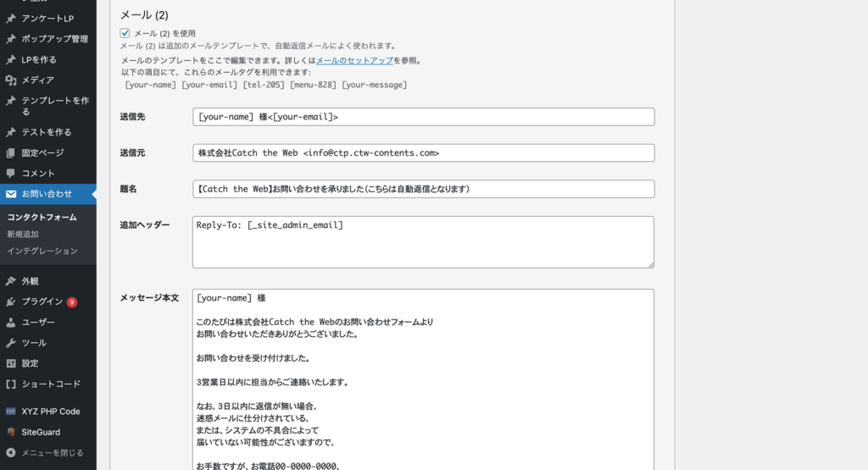Open XYZ PHP Code menu label
The image size is (868, 470).
pos(51,412)
